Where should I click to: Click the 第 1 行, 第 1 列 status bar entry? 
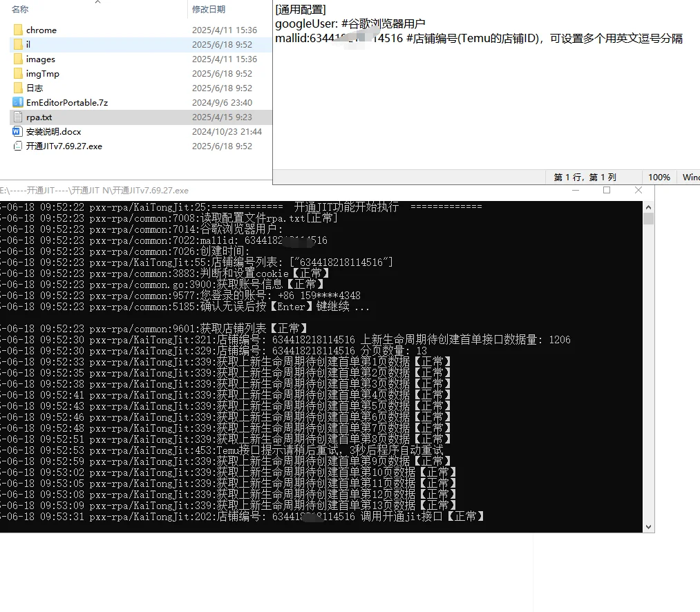pyautogui.click(x=585, y=178)
